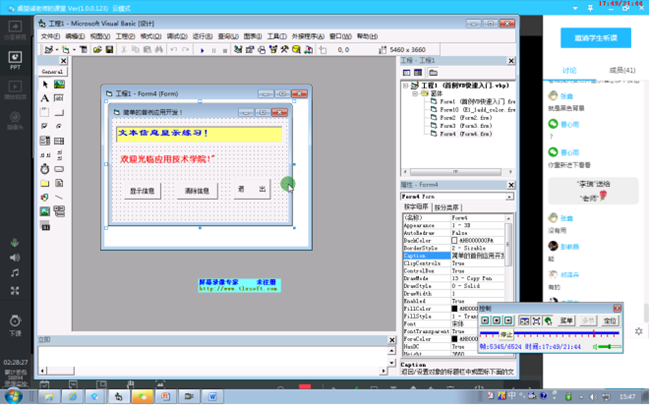Open the PPT option in the sidebar
This screenshot has width=650, height=406.
tap(15, 60)
